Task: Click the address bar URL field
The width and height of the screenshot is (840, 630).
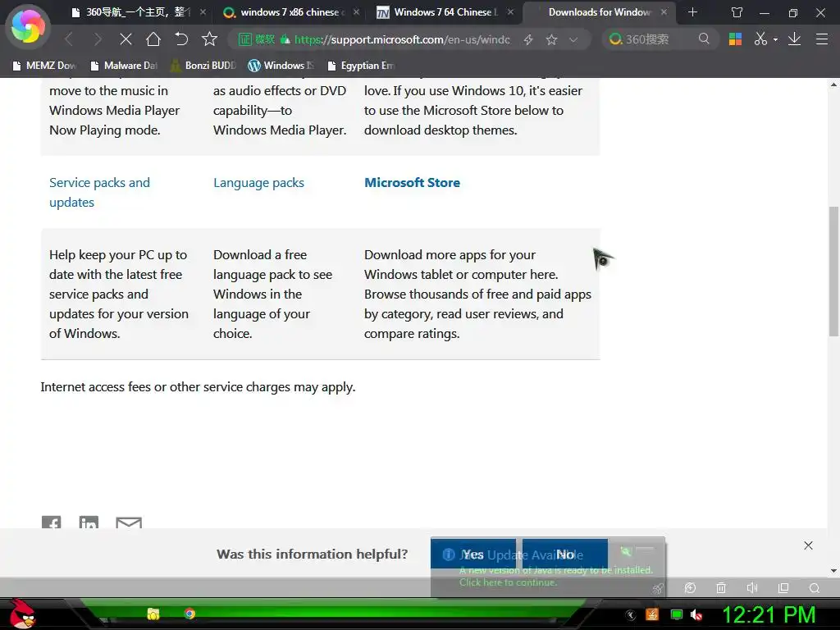Action: [x=402, y=39]
